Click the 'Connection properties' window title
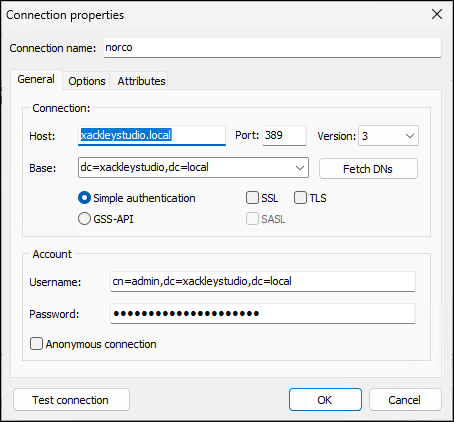 click(x=65, y=15)
